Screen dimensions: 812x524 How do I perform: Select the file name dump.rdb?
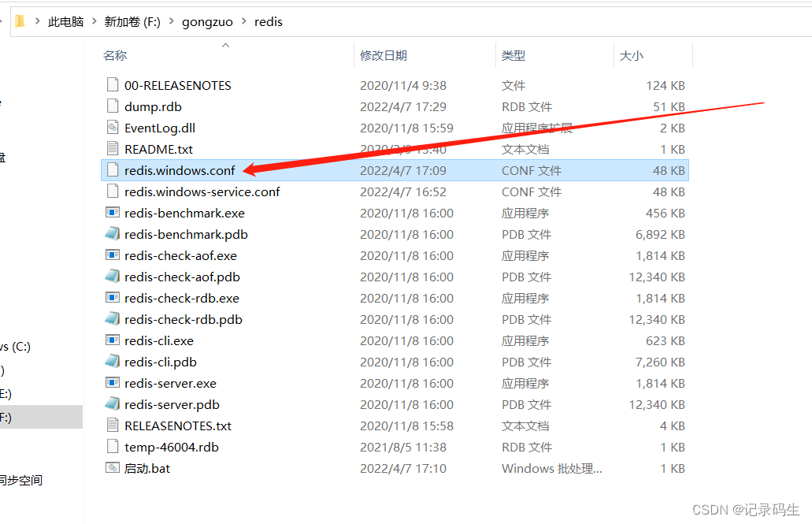pyautogui.click(x=153, y=106)
